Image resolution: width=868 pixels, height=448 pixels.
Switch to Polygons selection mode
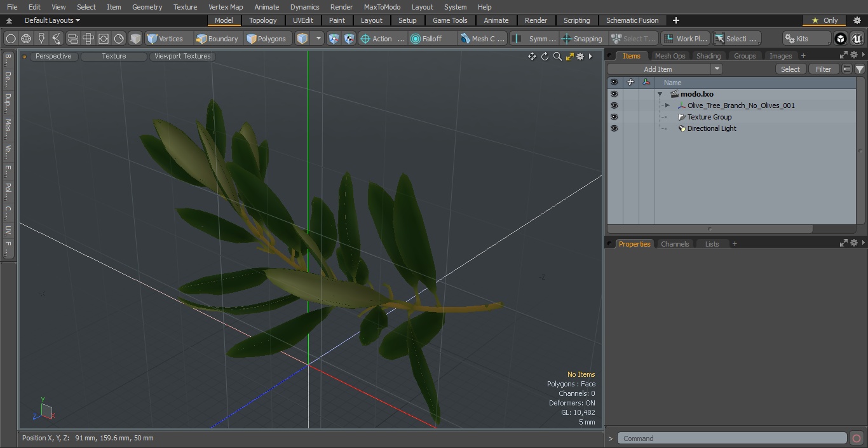(266, 39)
